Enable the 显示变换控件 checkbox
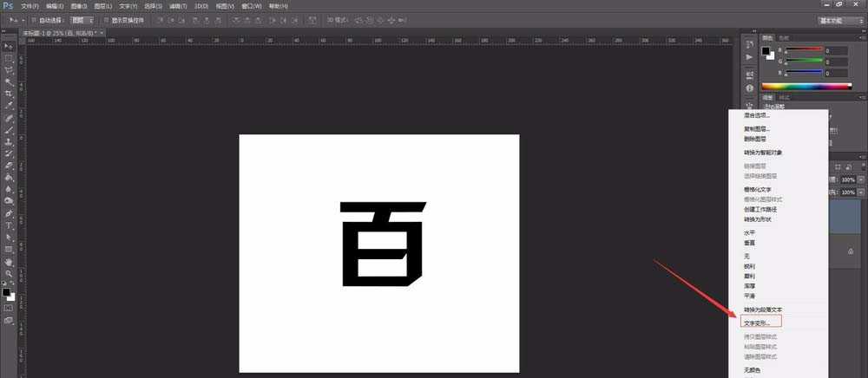Image resolution: width=868 pixels, height=378 pixels. (x=105, y=20)
